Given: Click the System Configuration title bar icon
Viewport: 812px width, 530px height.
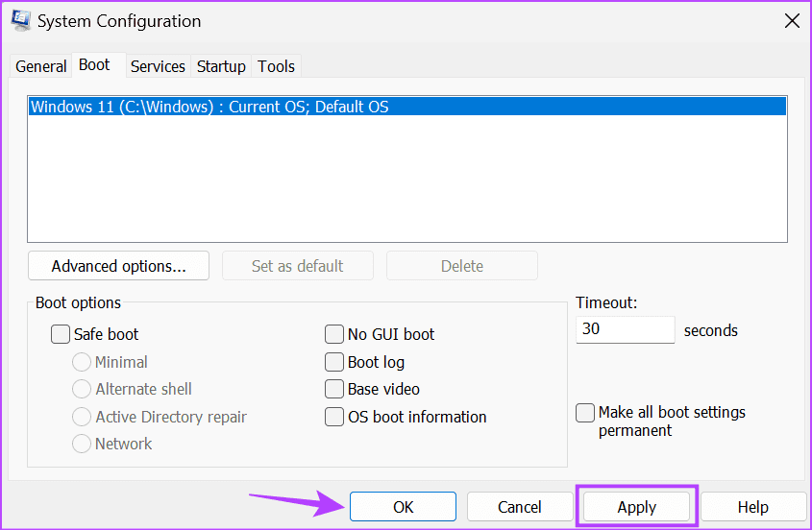Looking at the screenshot, I should (21, 20).
